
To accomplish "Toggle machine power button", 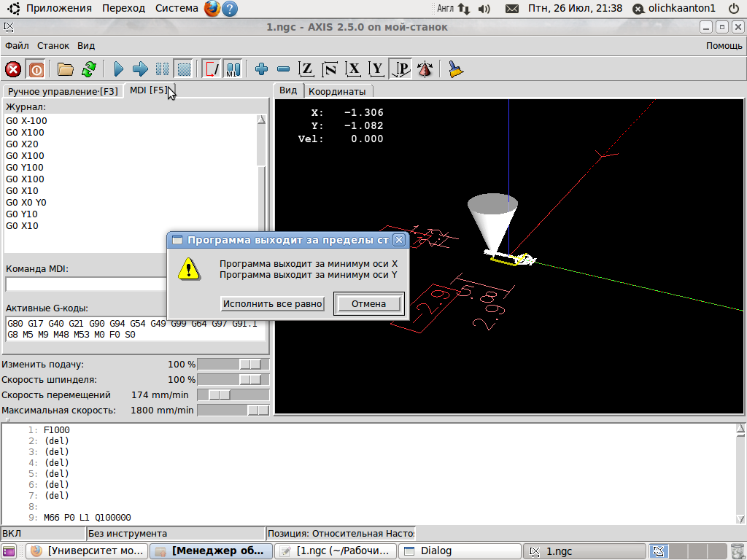I will (36, 69).
